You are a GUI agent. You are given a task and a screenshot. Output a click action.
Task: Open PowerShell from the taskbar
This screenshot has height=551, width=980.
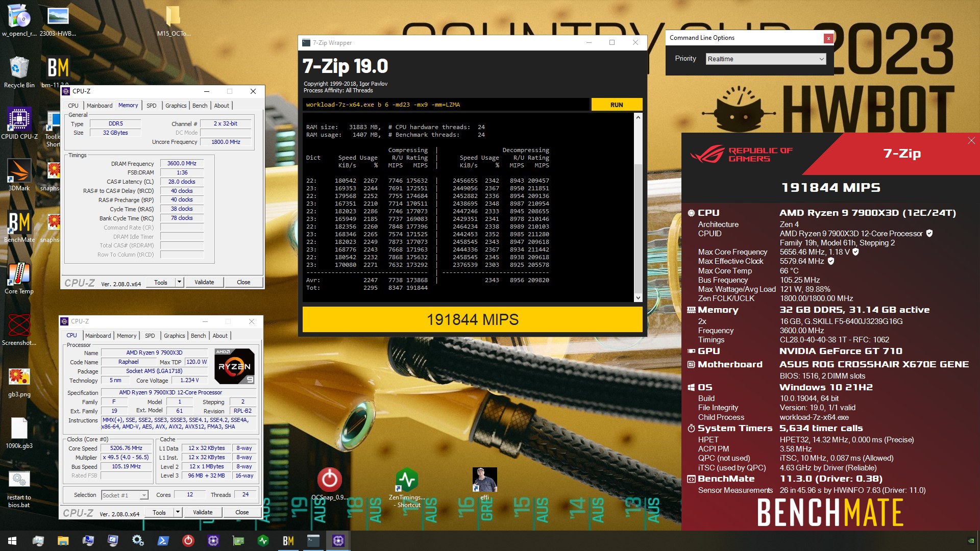pos(163,541)
